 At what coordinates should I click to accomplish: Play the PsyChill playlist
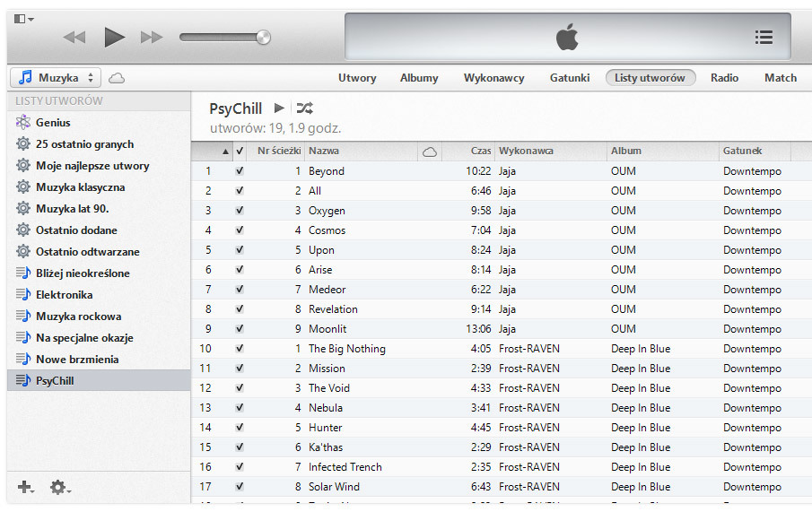[x=279, y=108]
